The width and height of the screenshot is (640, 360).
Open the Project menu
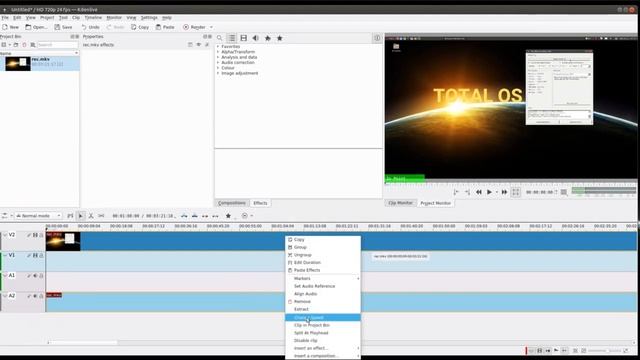47,18
